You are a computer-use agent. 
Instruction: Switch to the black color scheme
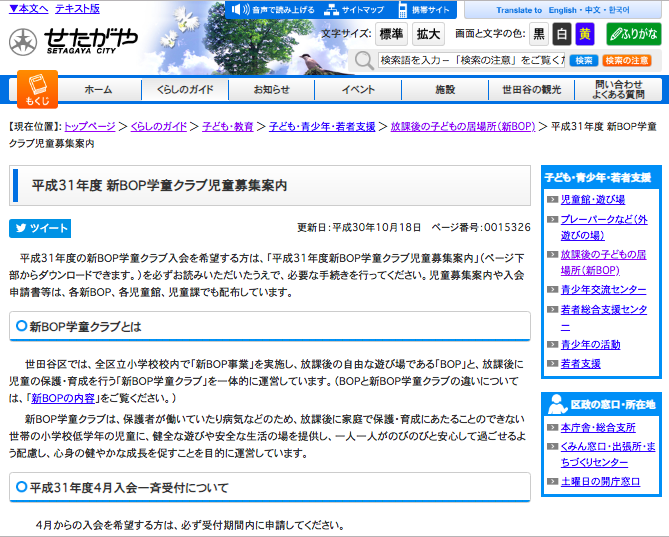[539, 34]
